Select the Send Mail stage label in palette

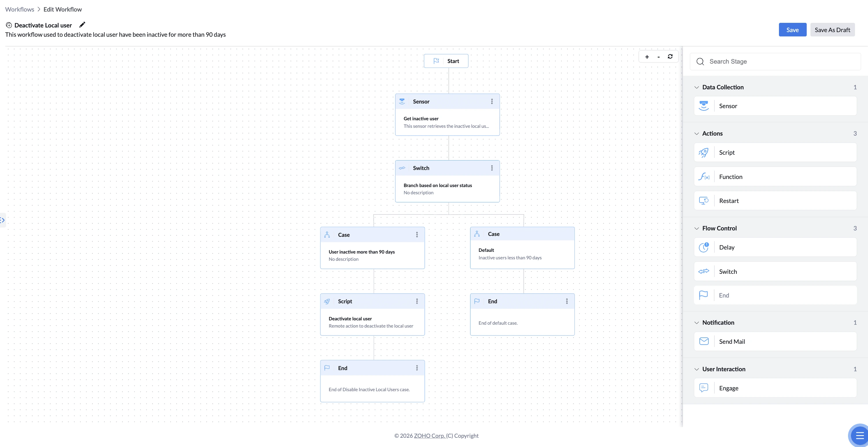732,341
